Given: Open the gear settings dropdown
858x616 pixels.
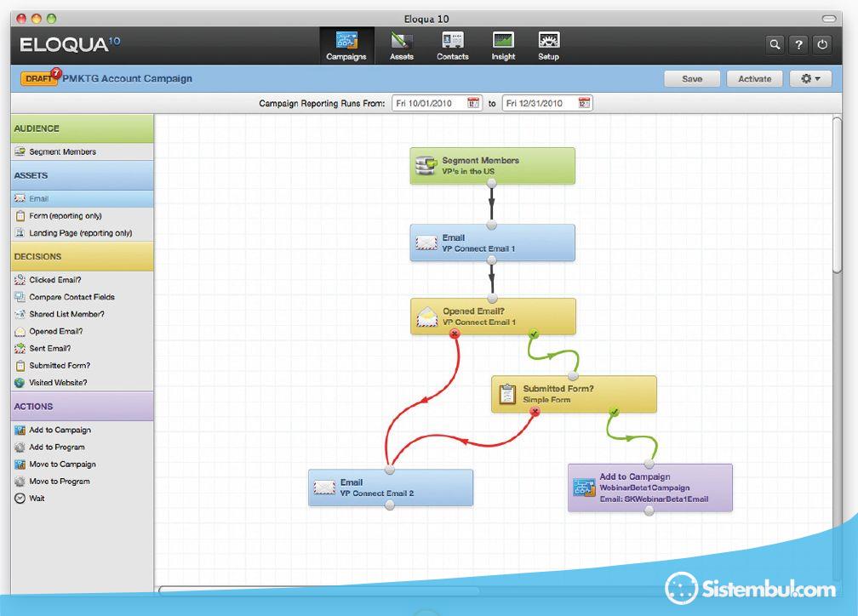Looking at the screenshot, I should click(x=810, y=79).
